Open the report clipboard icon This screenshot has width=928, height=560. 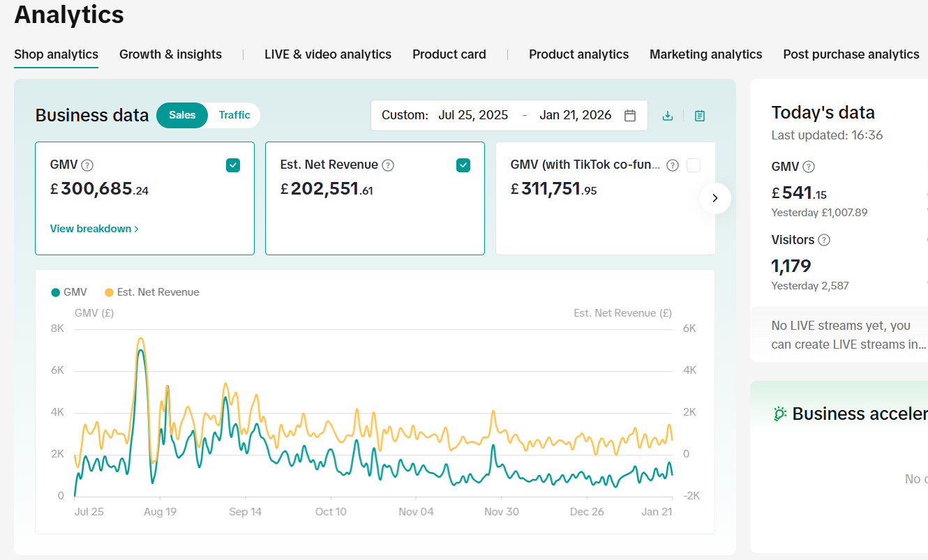pos(699,116)
